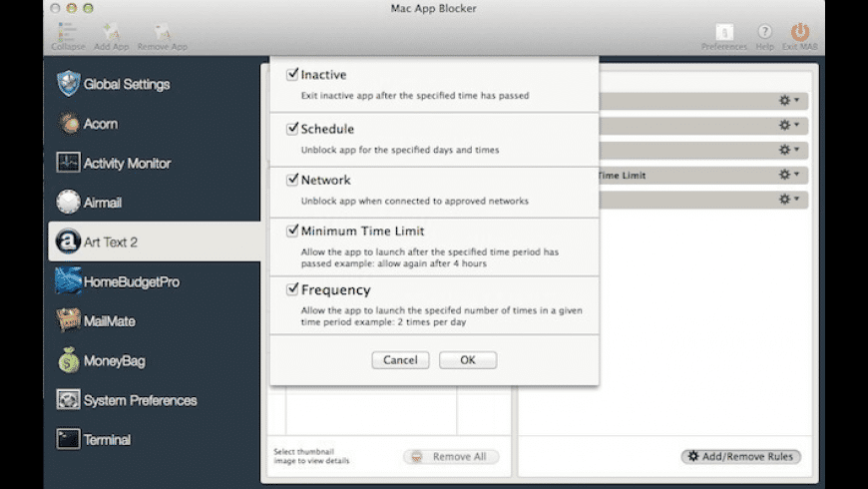
Task: Uncheck the Schedule rule checkbox
Action: [292, 128]
